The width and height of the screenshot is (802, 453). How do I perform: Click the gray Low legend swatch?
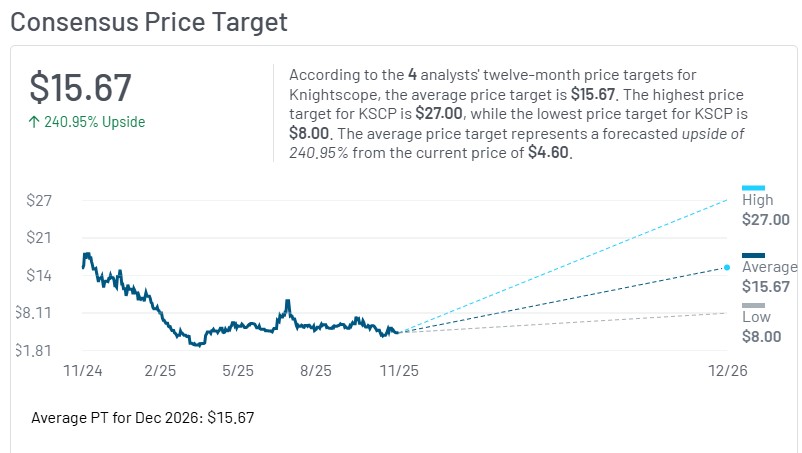753,305
